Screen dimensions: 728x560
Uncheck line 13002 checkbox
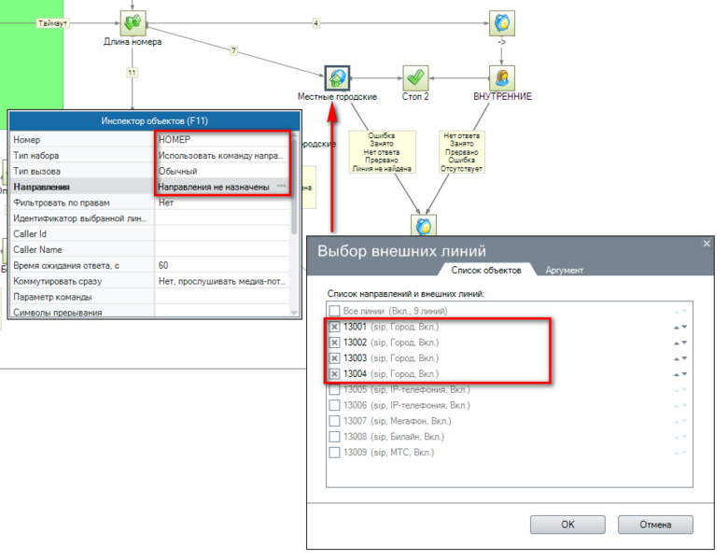click(334, 343)
